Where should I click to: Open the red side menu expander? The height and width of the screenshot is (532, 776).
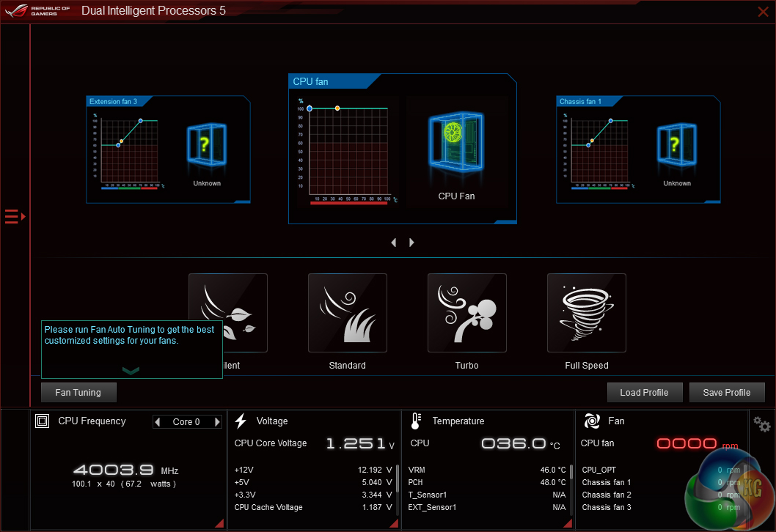[x=15, y=217]
